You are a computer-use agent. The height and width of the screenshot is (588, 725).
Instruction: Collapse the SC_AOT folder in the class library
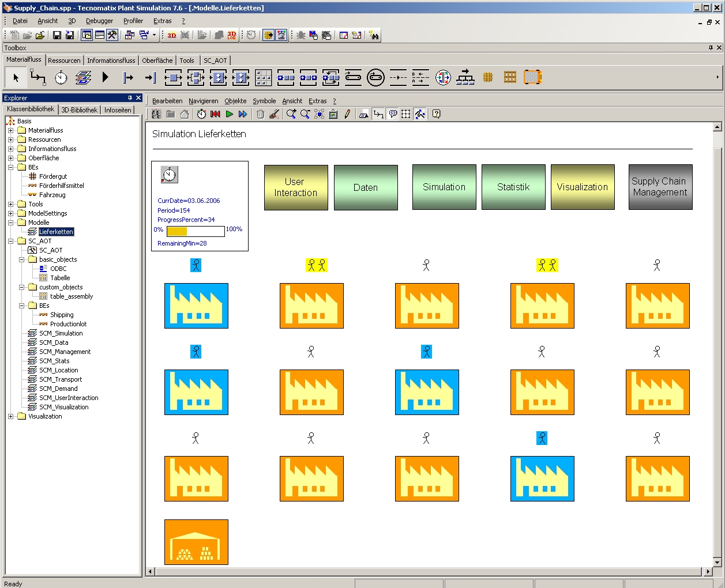[x=10, y=241]
